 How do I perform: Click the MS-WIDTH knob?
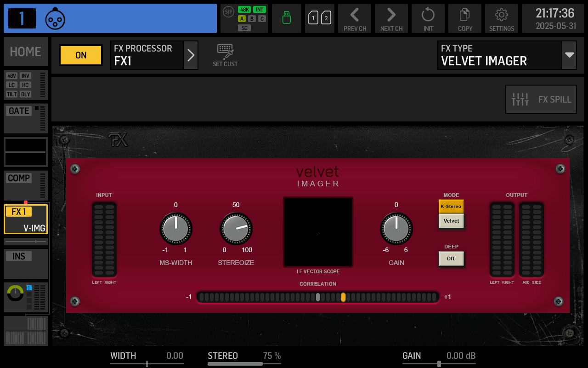(x=175, y=229)
